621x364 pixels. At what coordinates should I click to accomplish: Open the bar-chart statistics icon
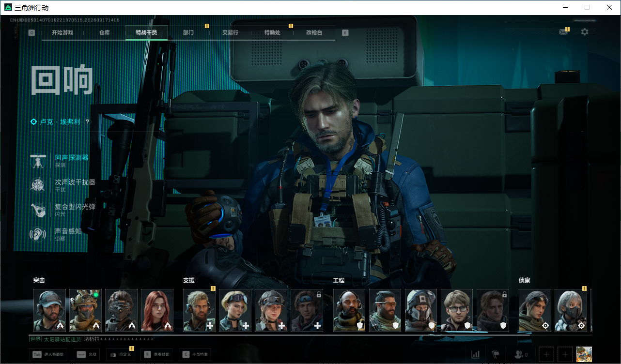(x=475, y=355)
